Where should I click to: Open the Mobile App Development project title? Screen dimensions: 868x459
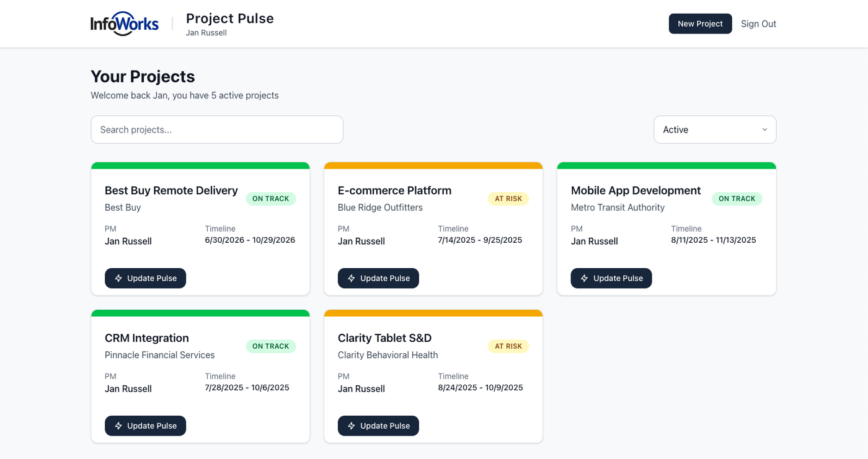(635, 190)
